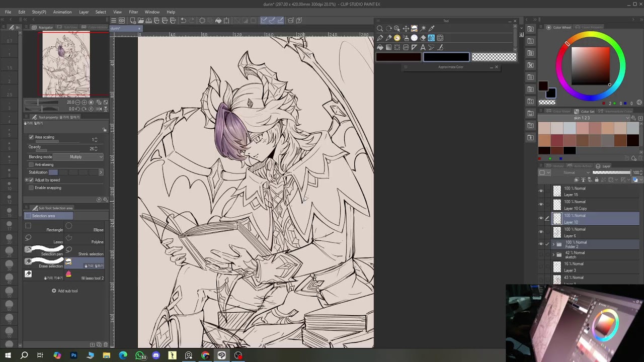Open the Animation menu
This screenshot has height=362, width=644.
click(x=62, y=12)
